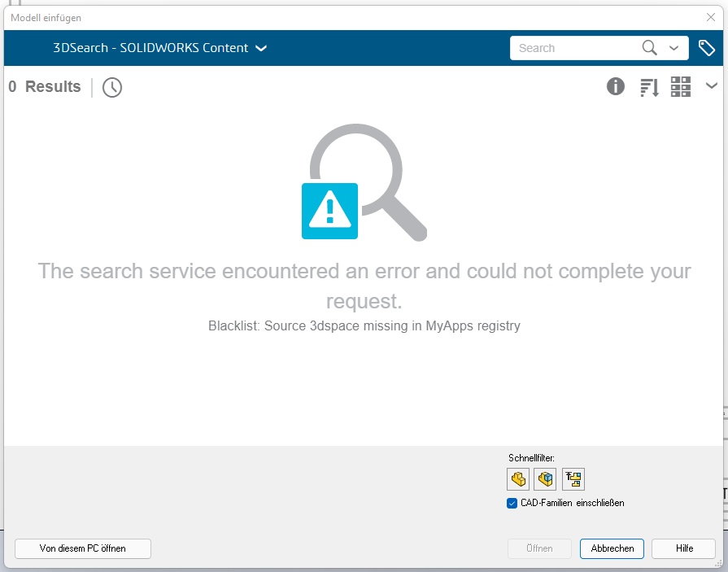Show recent search history clock icon
The height and width of the screenshot is (572, 728).
pos(112,87)
